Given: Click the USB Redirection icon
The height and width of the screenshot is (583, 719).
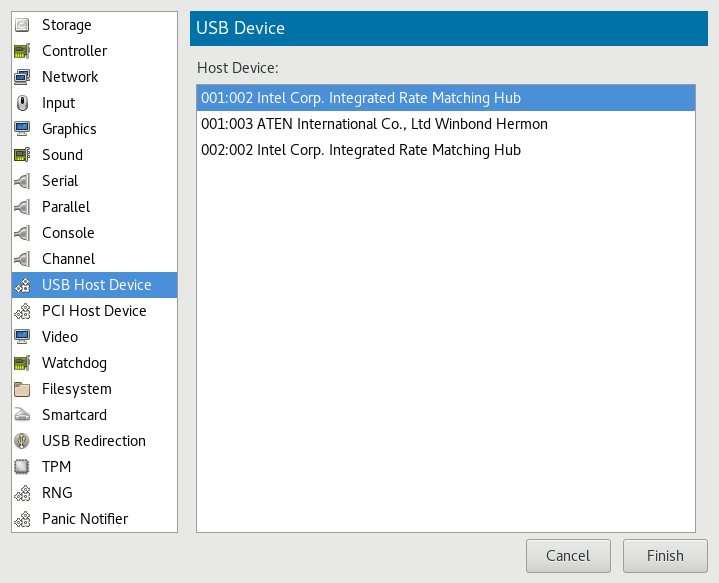Looking at the screenshot, I should click(x=22, y=441).
